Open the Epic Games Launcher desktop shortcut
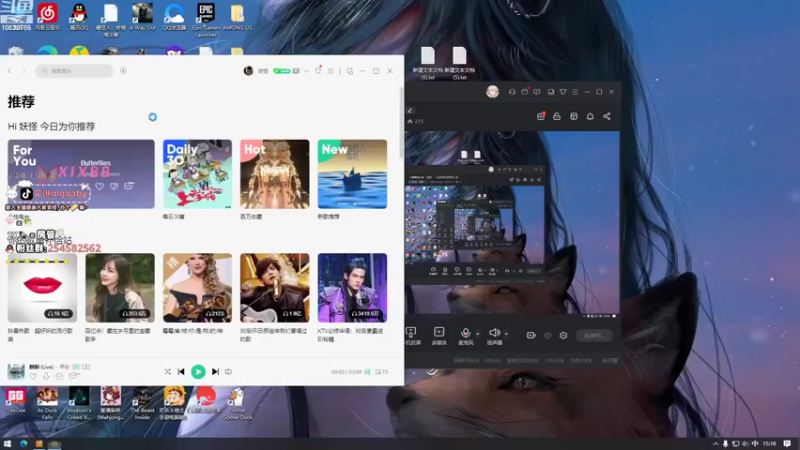 206,20
